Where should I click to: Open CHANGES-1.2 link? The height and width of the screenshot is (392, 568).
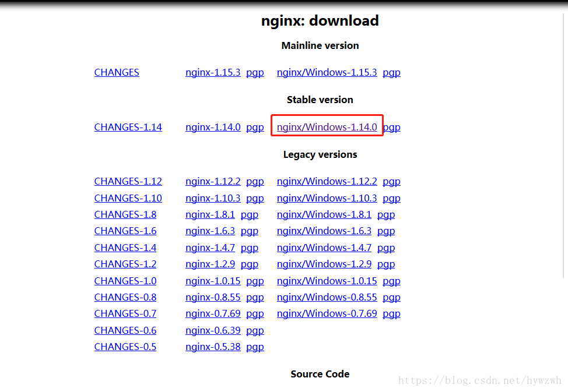125,264
